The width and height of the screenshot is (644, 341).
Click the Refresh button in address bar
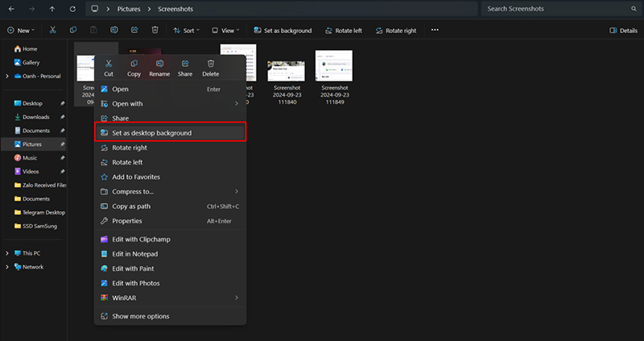tap(73, 9)
